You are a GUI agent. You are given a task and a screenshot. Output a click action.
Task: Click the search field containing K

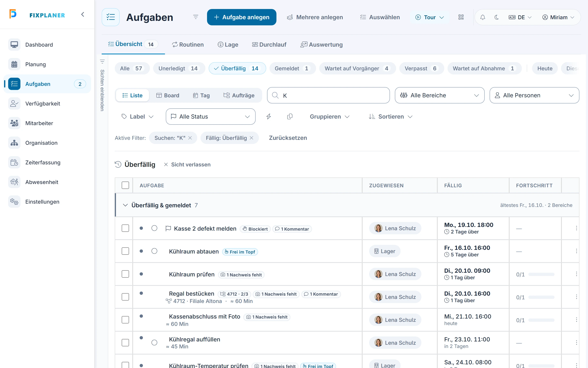328,95
